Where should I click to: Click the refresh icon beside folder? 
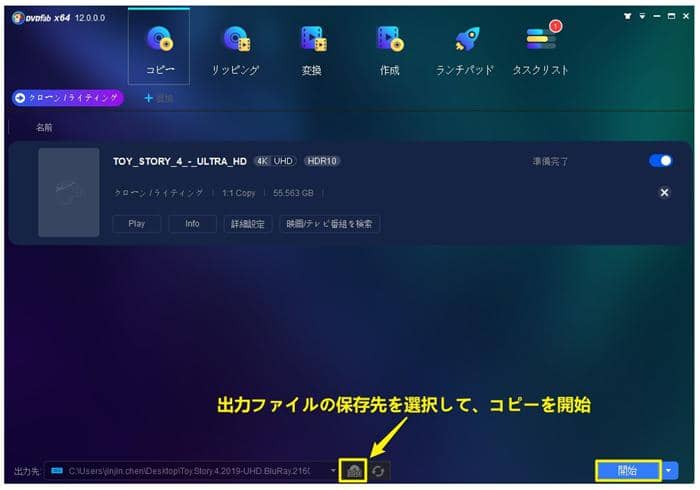click(x=378, y=471)
